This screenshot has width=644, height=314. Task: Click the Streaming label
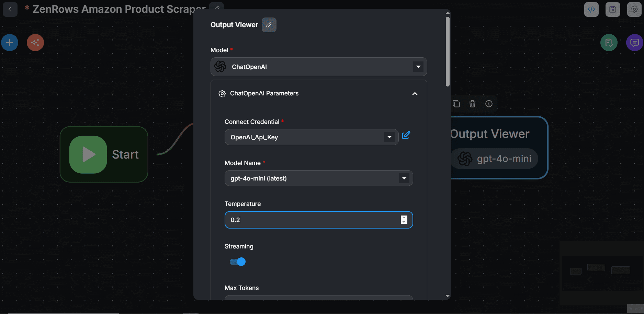(x=239, y=246)
